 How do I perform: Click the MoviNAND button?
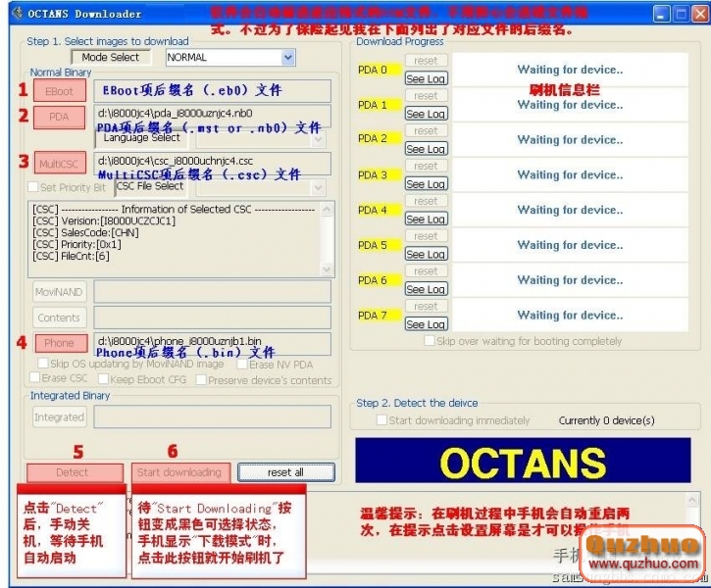pyautogui.click(x=59, y=292)
